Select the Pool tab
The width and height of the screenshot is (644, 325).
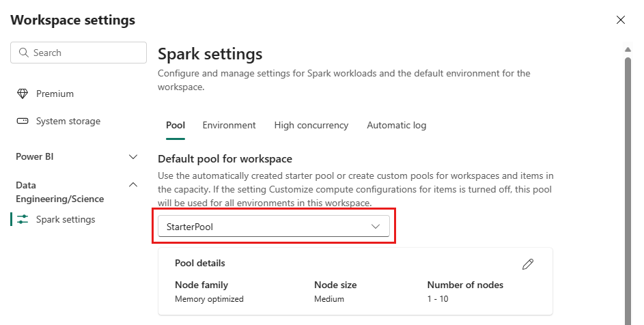176,126
